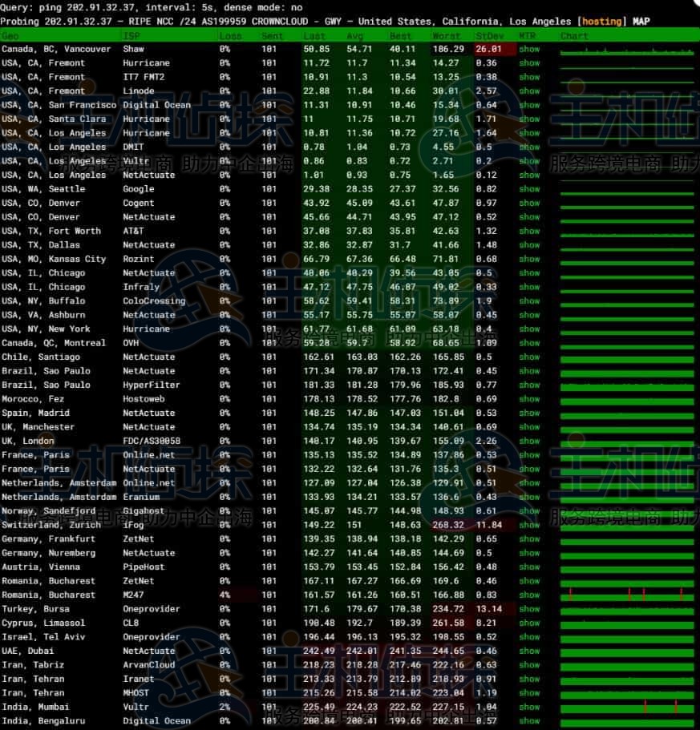Image resolution: width=700 pixels, height=730 pixels.
Task: Show MTR for Seattle Google row
Action: point(529,189)
